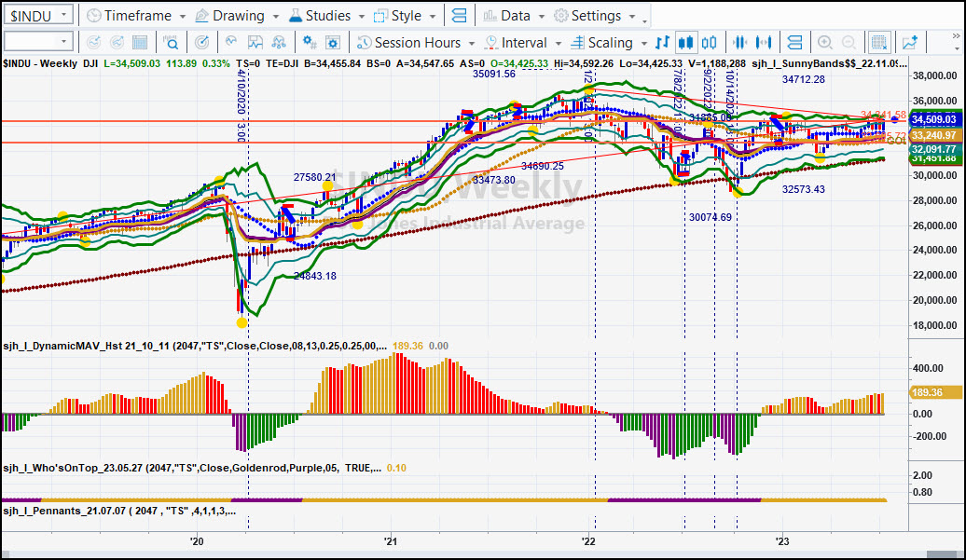Click the bar magnifier search icon
The height and width of the screenshot is (560, 966).
[x=171, y=43]
